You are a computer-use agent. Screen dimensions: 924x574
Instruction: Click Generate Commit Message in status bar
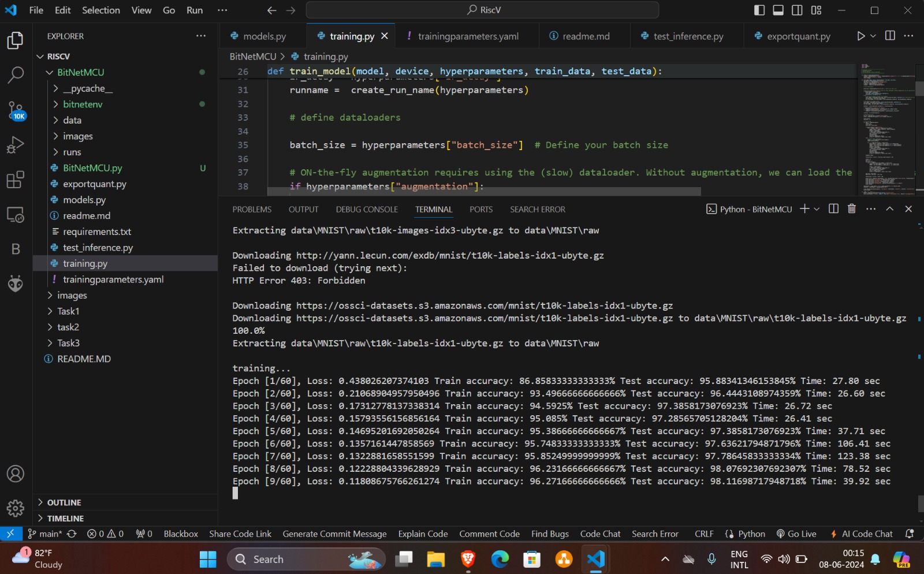(334, 534)
